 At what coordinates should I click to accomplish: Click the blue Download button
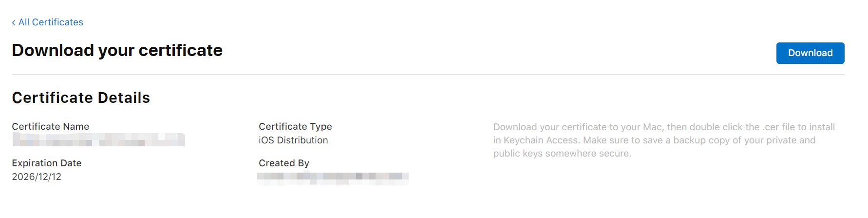click(x=810, y=53)
